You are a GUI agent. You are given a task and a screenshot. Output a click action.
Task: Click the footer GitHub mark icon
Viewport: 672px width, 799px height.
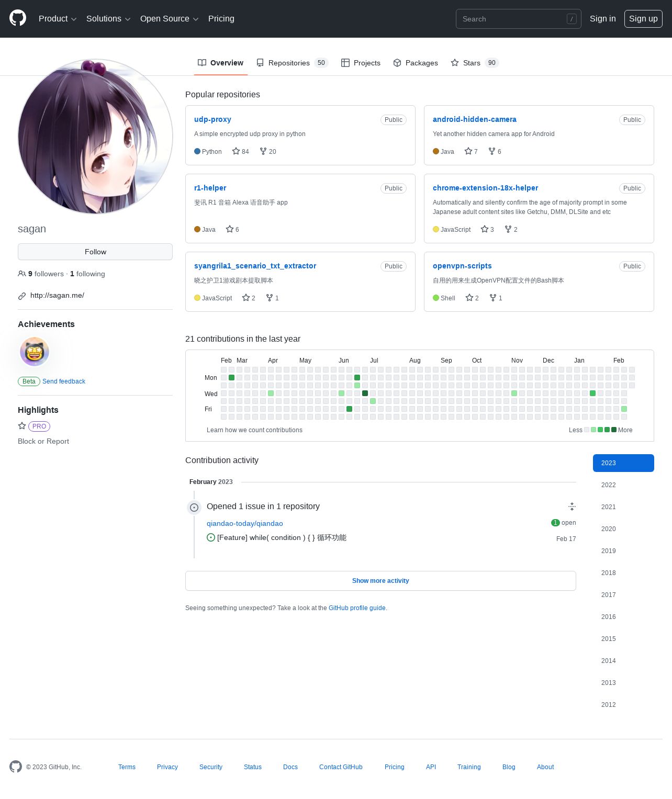16,767
